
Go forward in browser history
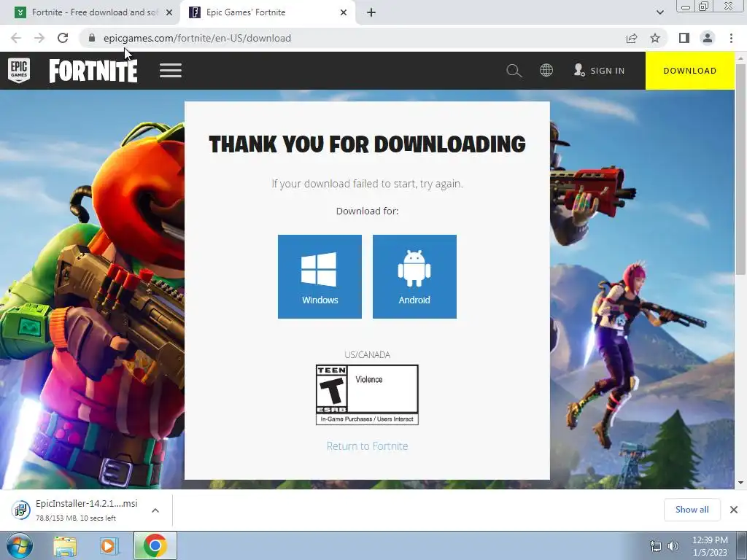click(x=39, y=38)
